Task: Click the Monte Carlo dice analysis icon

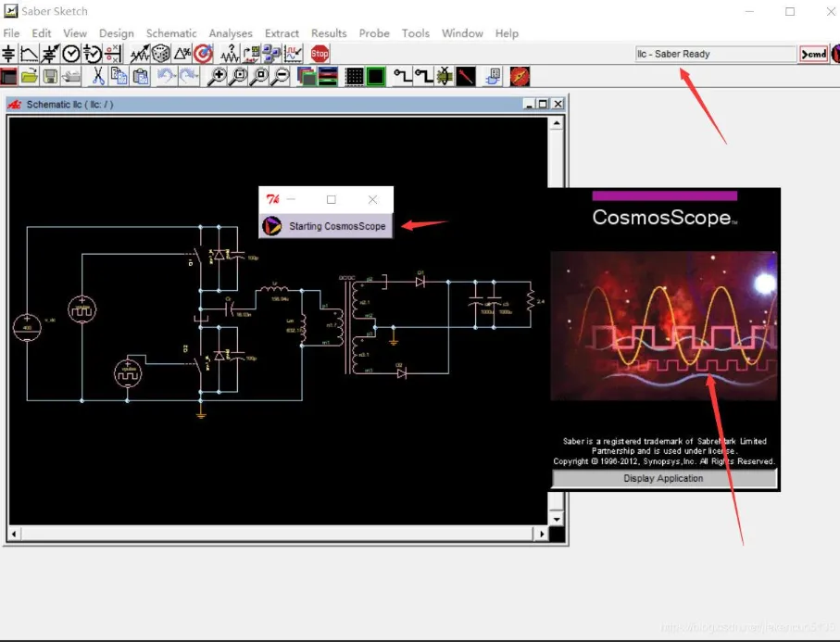Action: point(162,54)
